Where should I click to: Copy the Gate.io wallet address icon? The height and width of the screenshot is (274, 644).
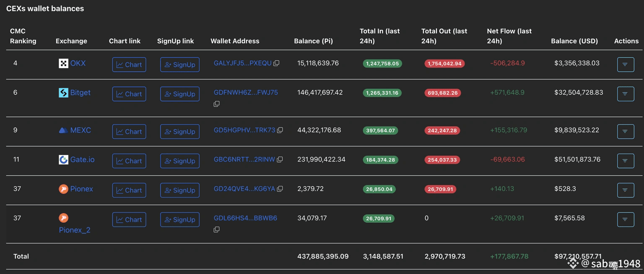(280, 159)
